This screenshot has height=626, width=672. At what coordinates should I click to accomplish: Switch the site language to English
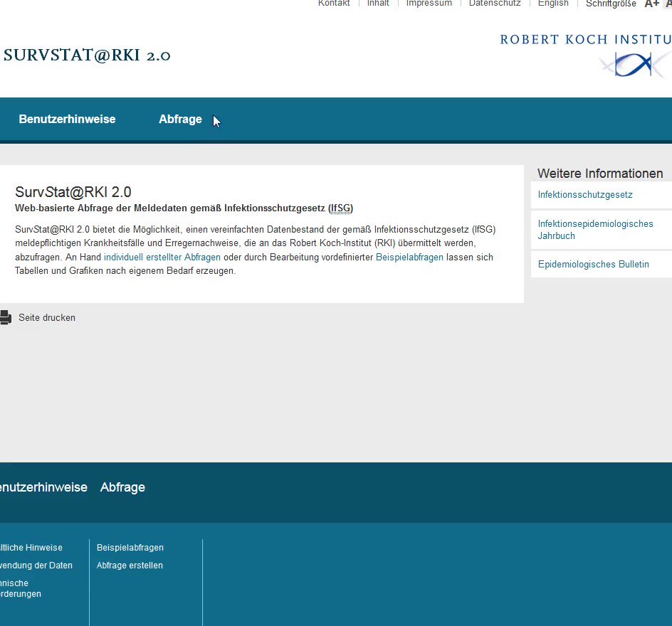553,4
